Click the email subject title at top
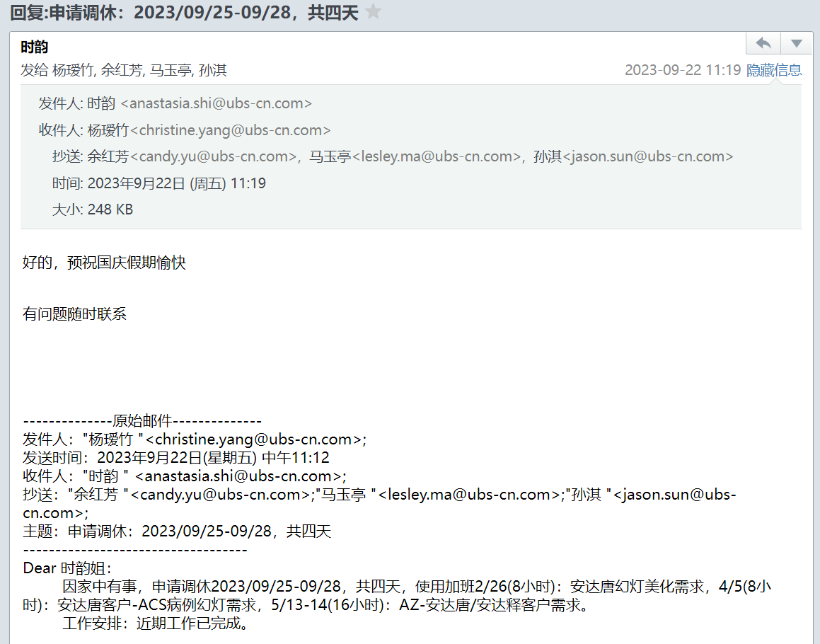 click(184, 13)
